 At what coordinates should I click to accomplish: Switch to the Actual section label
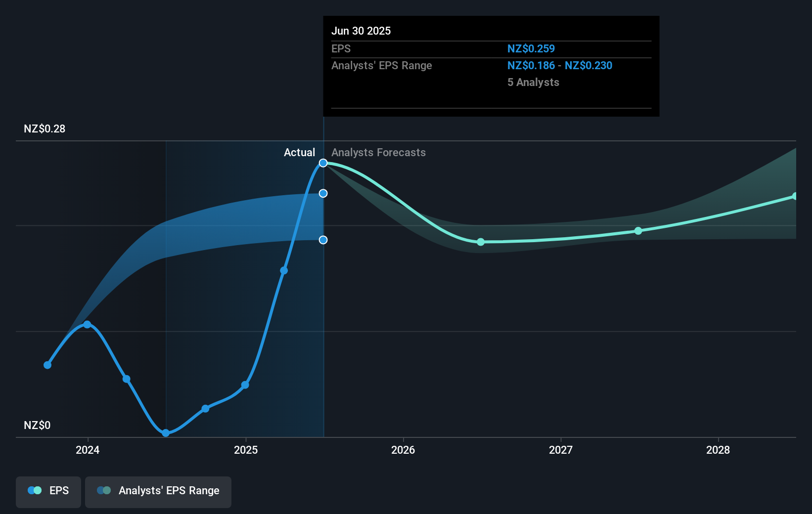pos(300,152)
